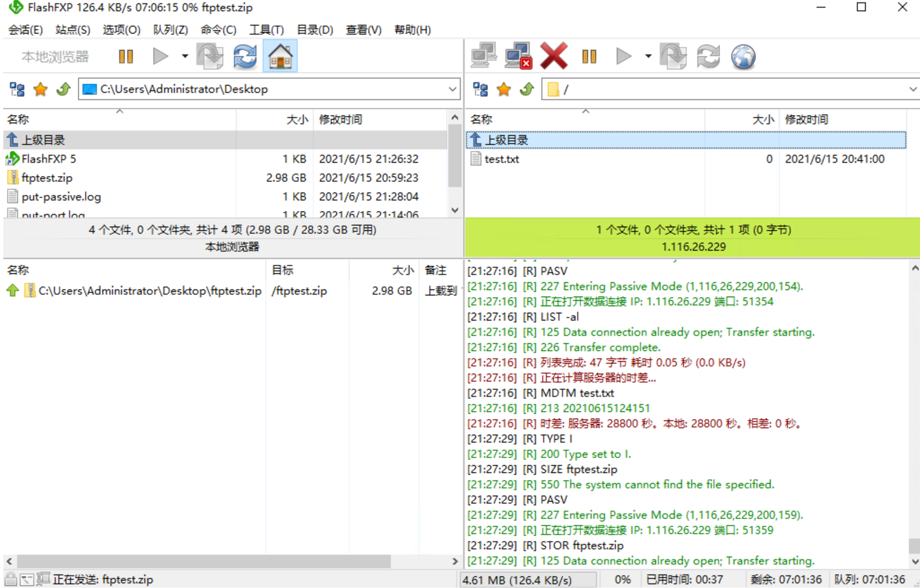Open the local play button dropdown arrow

185,56
